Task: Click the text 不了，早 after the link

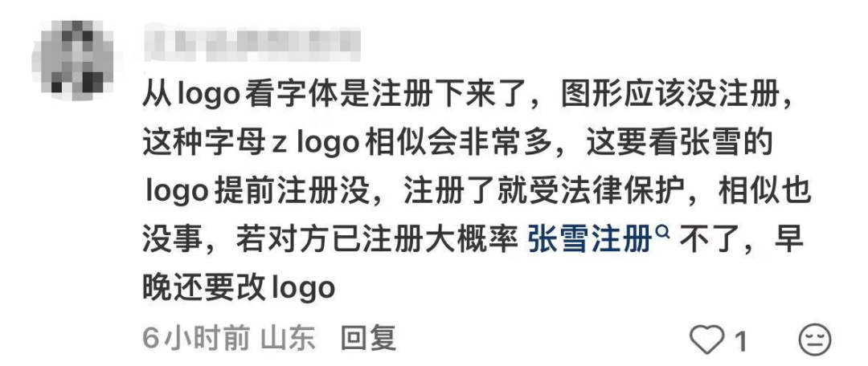Action: coord(741,241)
